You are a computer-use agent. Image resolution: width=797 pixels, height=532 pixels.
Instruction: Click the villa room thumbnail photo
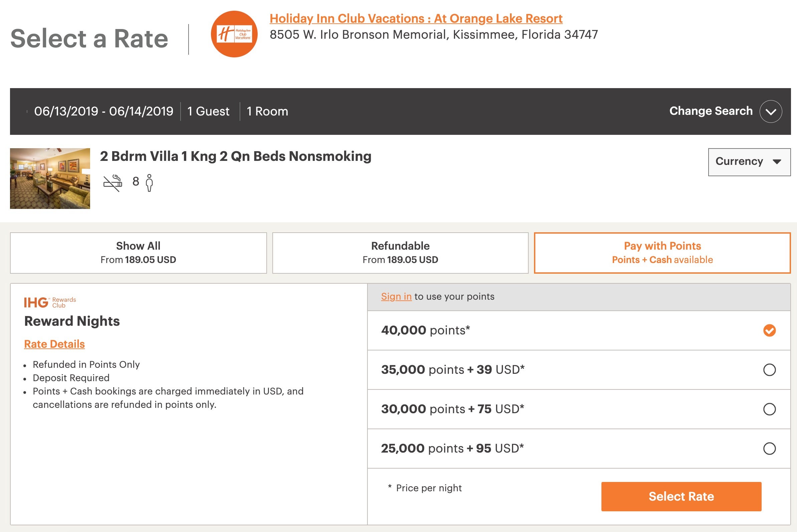click(50, 179)
